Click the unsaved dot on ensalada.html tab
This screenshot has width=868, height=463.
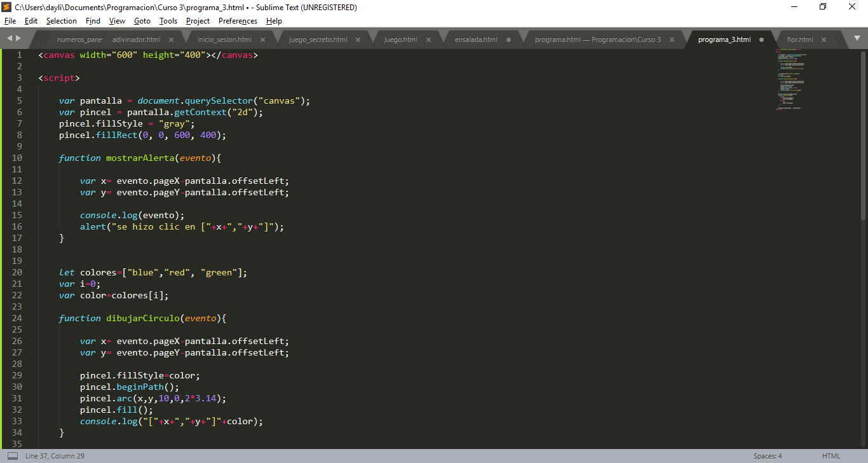tap(508, 39)
